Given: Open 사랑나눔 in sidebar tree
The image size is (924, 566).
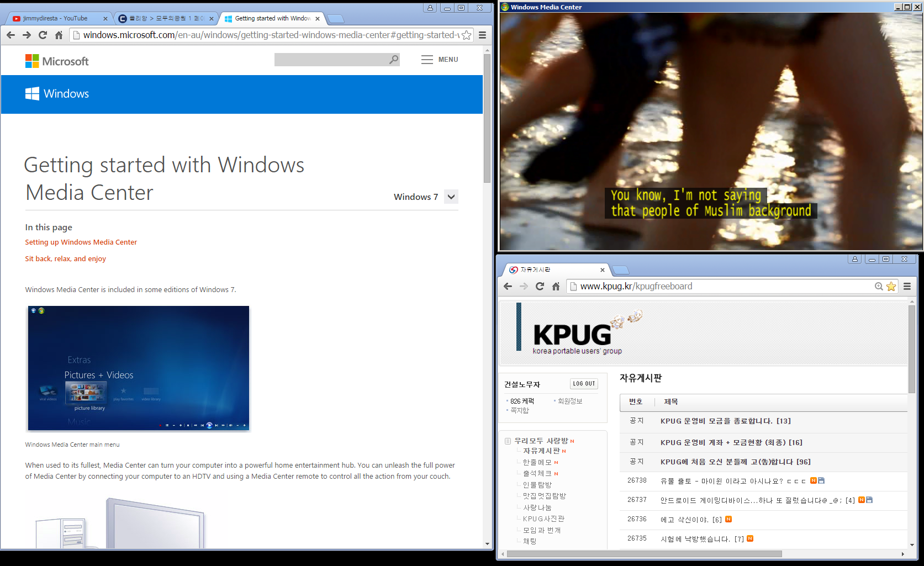Looking at the screenshot, I should click(x=537, y=507).
